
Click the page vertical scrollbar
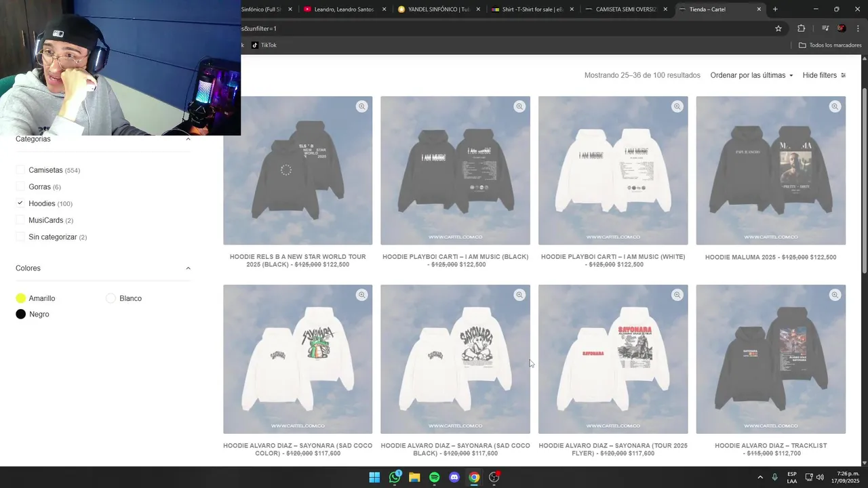864,180
